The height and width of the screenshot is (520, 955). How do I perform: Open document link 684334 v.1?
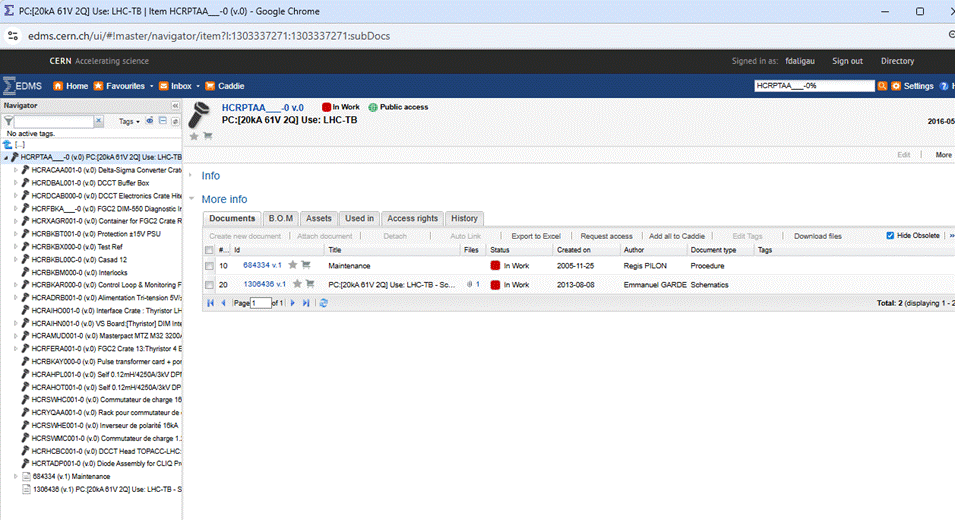(x=262, y=266)
